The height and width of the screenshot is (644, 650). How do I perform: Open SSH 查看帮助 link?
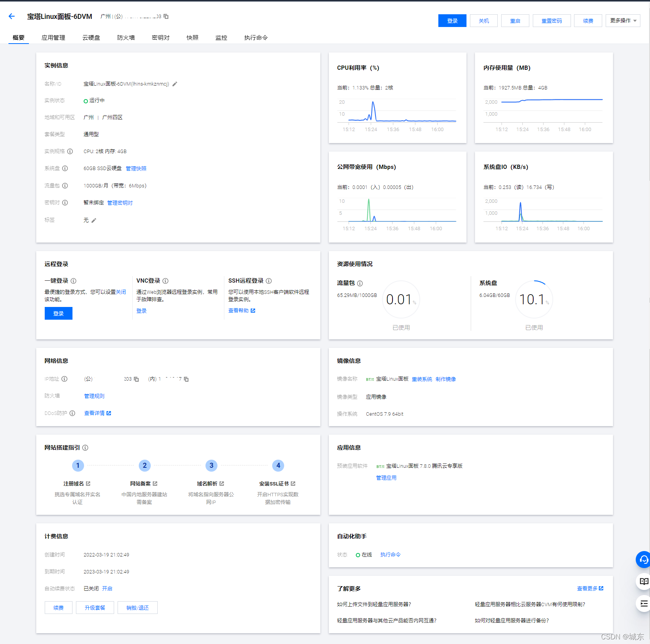(x=242, y=310)
